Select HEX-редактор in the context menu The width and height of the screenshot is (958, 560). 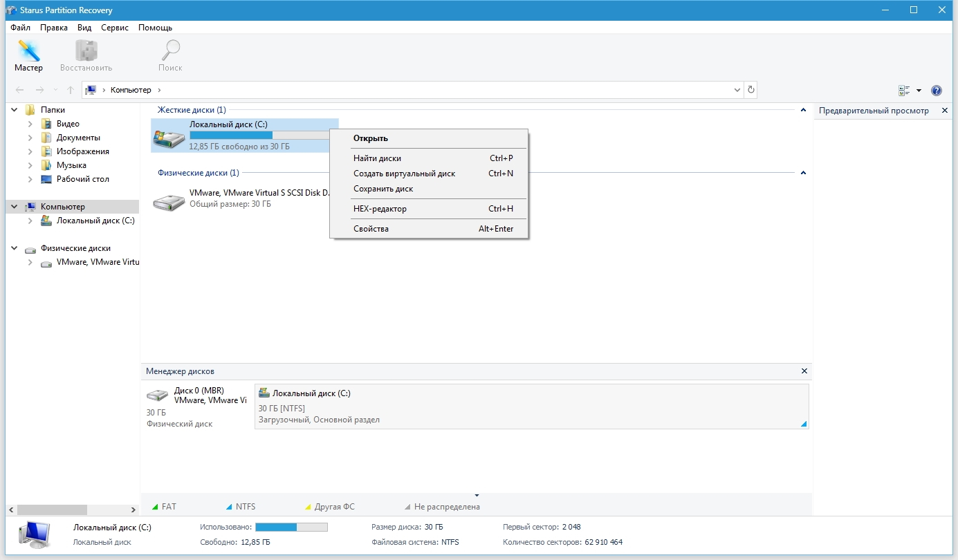pyautogui.click(x=380, y=209)
